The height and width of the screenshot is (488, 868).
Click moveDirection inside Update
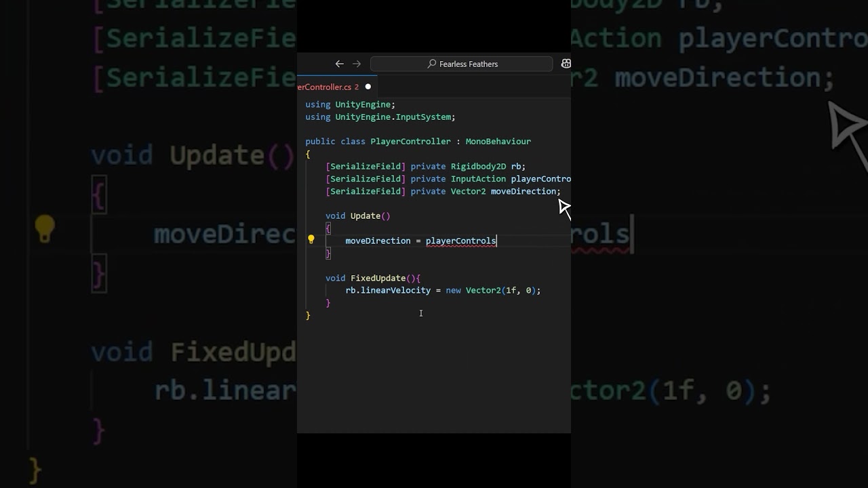click(378, 241)
